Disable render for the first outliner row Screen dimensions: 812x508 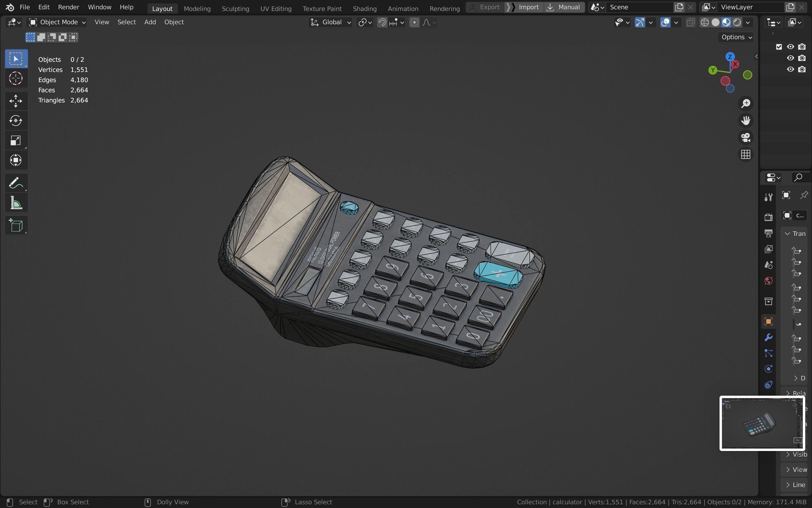pyautogui.click(x=802, y=47)
